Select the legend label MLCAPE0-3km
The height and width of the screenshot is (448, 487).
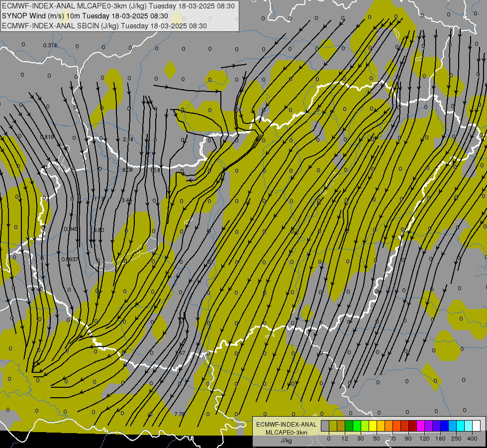(287, 433)
